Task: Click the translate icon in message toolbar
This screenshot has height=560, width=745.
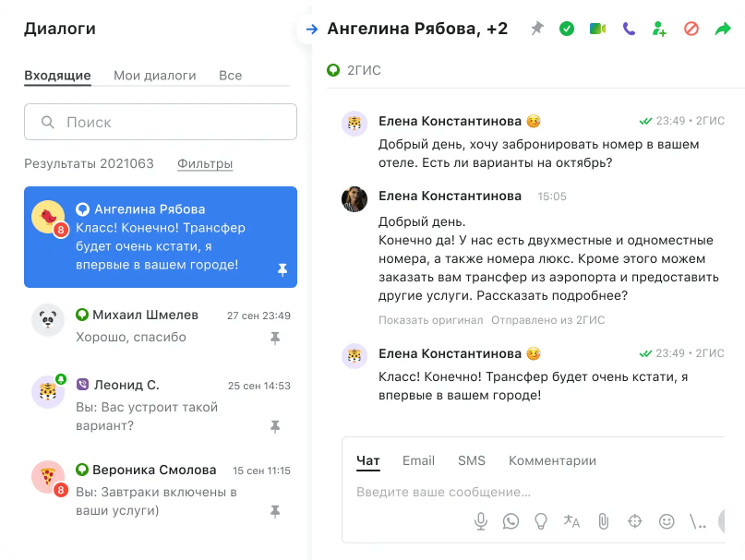Action: pyautogui.click(x=571, y=521)
